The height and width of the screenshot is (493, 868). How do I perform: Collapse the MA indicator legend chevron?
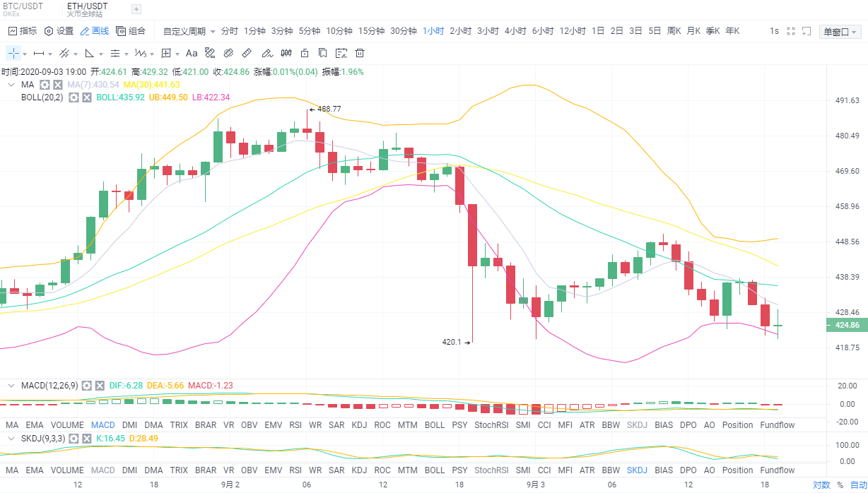[11, 85]
